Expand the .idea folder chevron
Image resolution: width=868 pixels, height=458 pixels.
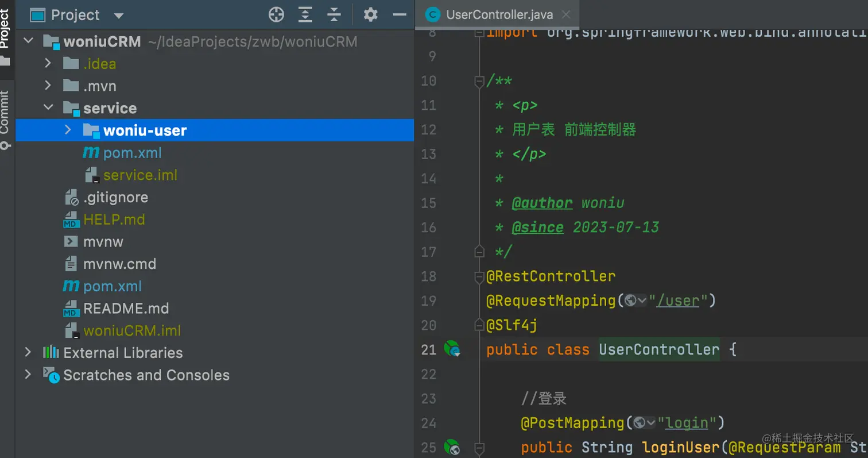pyautogui.click(x=48, y=63)
